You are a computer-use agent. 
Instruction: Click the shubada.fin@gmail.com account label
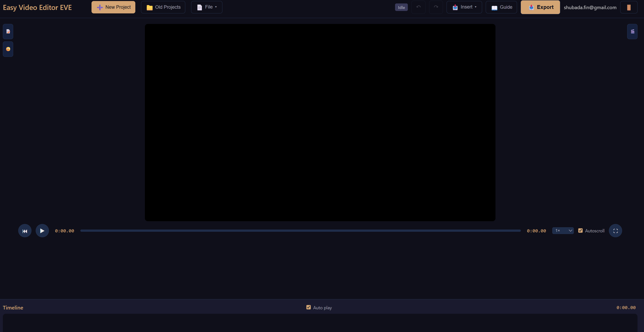point(590,8)
